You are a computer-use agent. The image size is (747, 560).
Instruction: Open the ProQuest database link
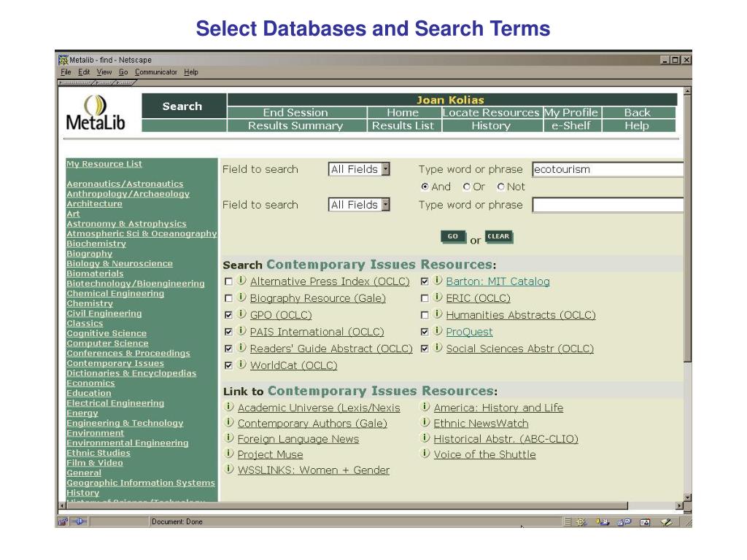(x=469, y=332)
